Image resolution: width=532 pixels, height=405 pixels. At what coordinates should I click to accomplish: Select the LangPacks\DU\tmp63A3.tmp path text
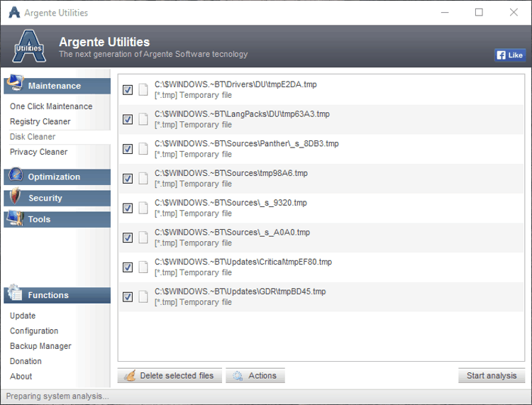tap(243, 114)
